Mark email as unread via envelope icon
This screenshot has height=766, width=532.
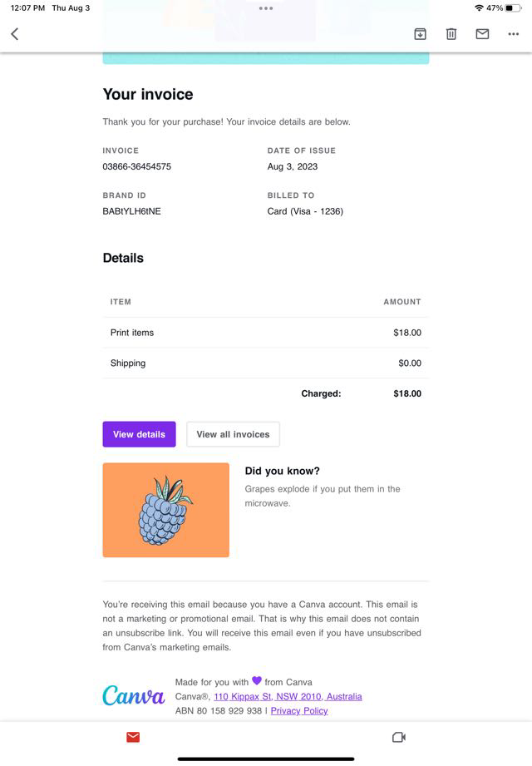point(482,34)
